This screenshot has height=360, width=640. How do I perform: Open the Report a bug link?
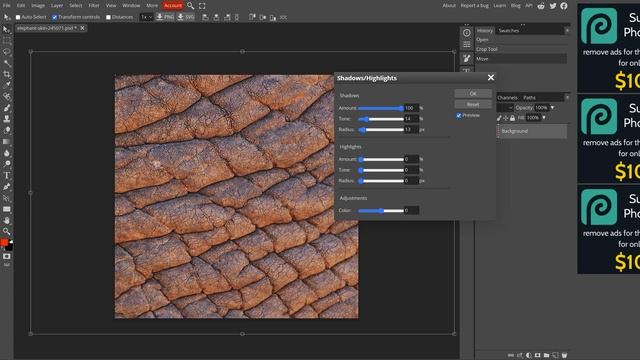pos(474,6)
